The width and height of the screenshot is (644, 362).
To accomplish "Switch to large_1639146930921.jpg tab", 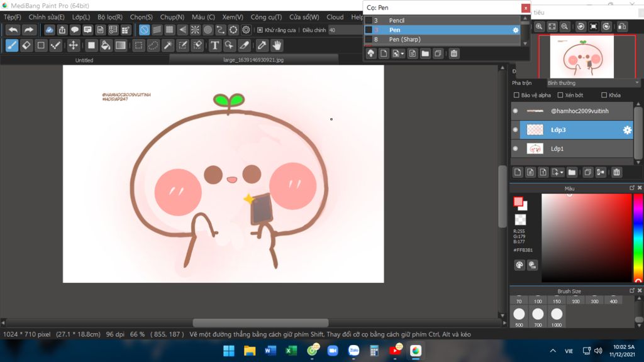I will pos(253,60).
